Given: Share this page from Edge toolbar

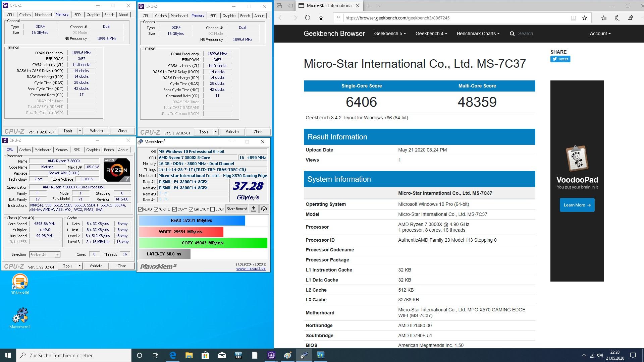Looking at the screenshot, I should coord(630,18).
